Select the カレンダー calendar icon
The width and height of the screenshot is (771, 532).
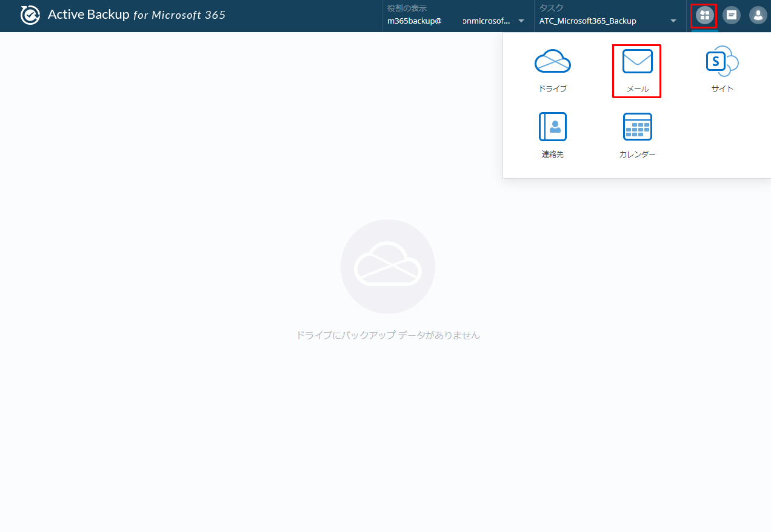[x=638, y=127]
